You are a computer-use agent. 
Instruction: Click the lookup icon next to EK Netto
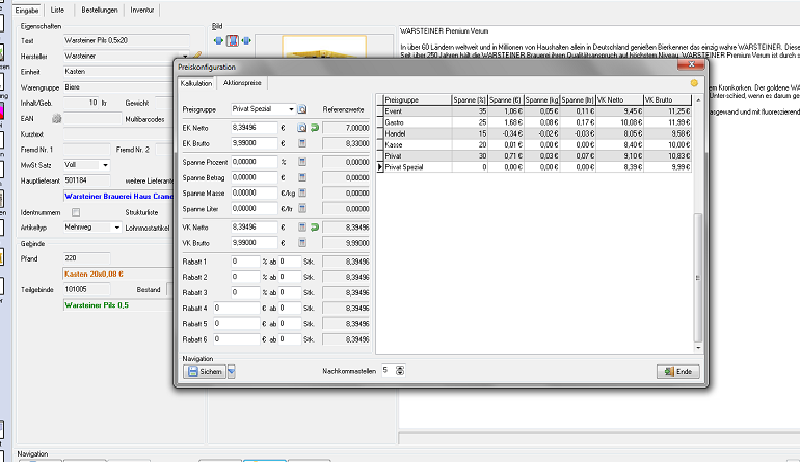(x=302, y=127)
